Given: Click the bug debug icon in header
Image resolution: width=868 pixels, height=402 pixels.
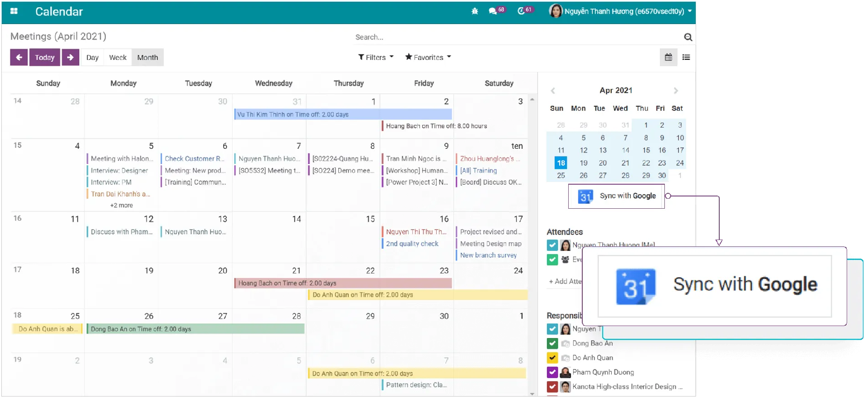Looking at the screenshot, I should (x=474, y=11).
